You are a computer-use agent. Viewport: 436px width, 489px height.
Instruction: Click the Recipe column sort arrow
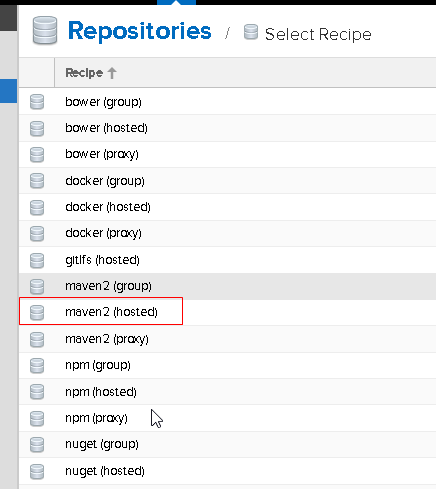pyautogui.click(x=112, y=73)
